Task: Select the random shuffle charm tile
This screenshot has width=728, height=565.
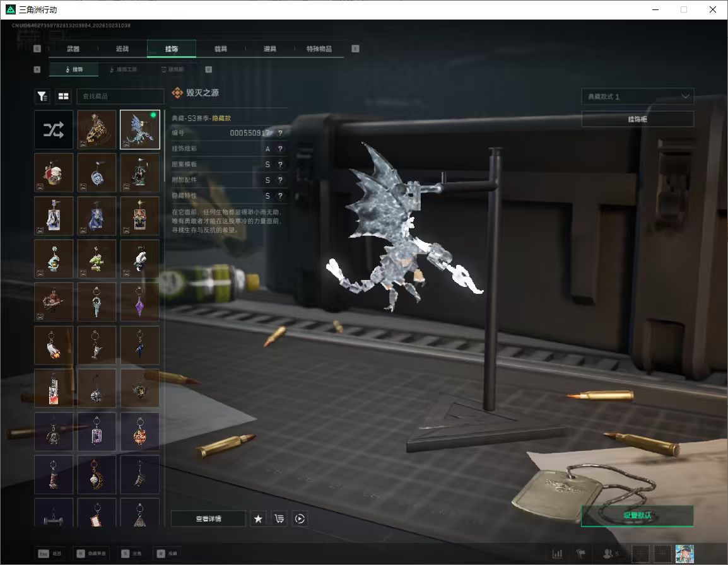Action: pos(54,129)
